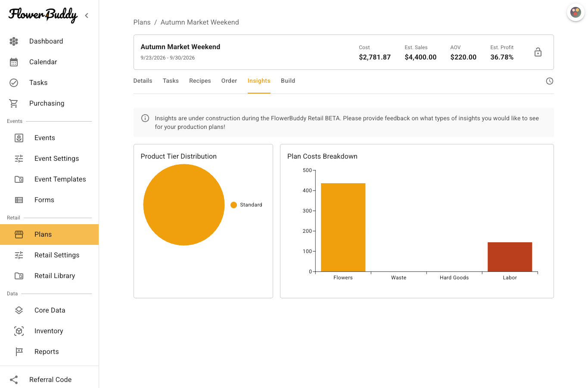Viewport: 588px width, 388px height.
Task: Click the Flowers bar in chart
Action: [x=343, y=227]
